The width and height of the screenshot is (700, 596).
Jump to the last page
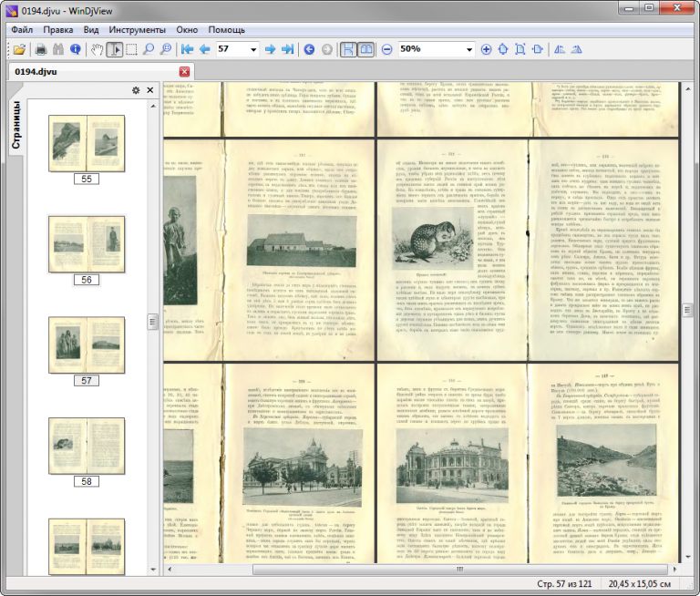tap(287, 49)
